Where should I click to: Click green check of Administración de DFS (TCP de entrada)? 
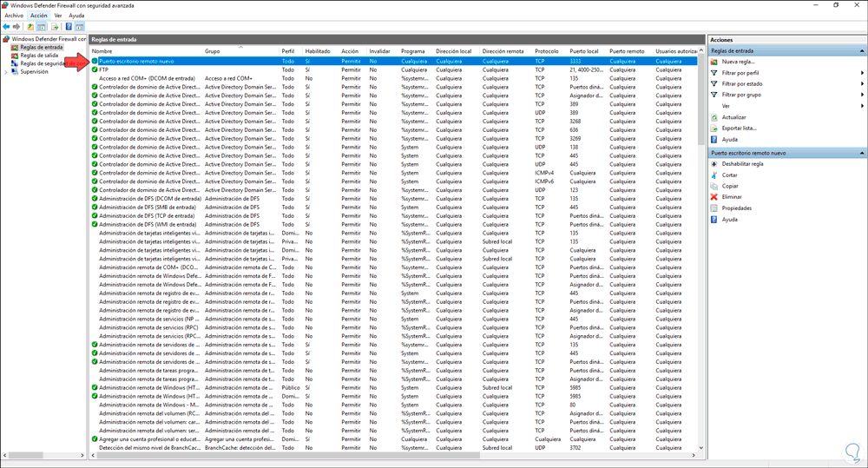click(x=94, y=215)
